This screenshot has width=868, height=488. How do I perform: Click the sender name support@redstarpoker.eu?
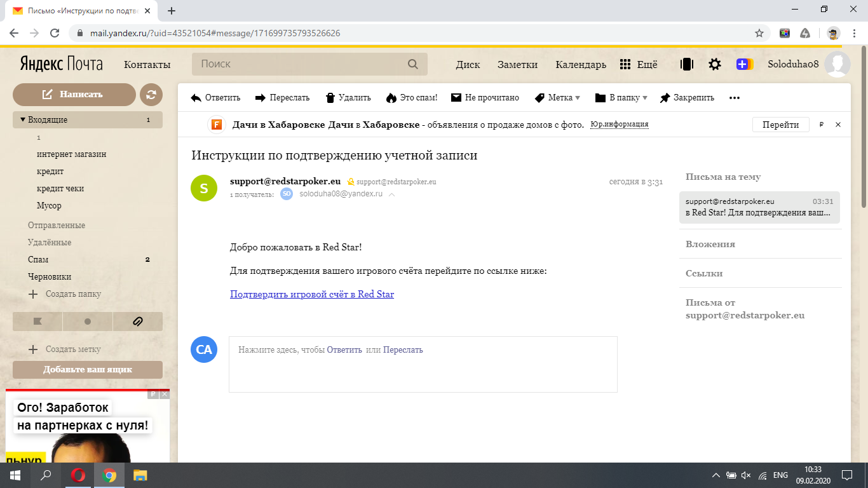pos(285,181)
